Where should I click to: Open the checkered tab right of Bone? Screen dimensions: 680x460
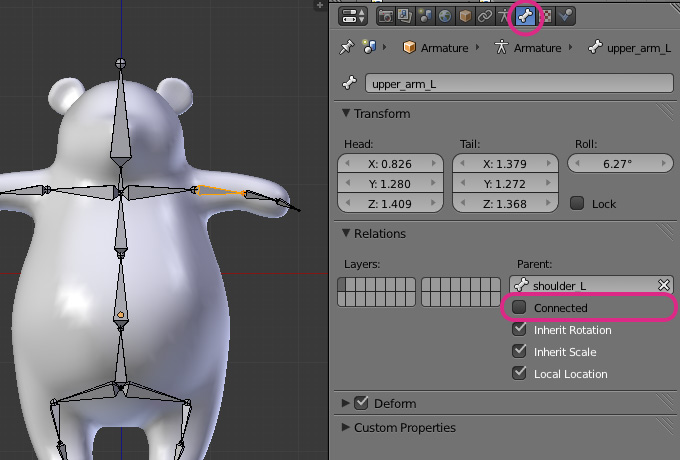547,16
